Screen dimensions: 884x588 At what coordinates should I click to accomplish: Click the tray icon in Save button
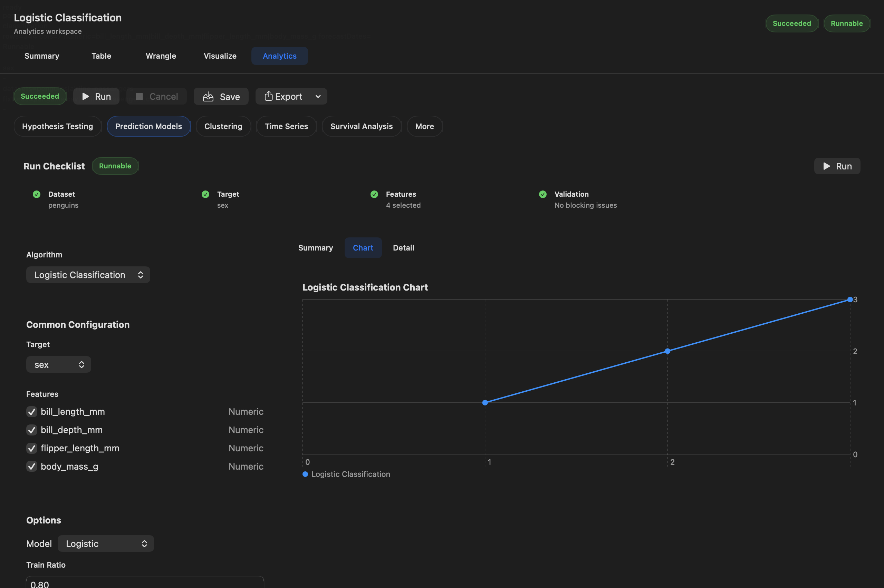pos(208,96)
